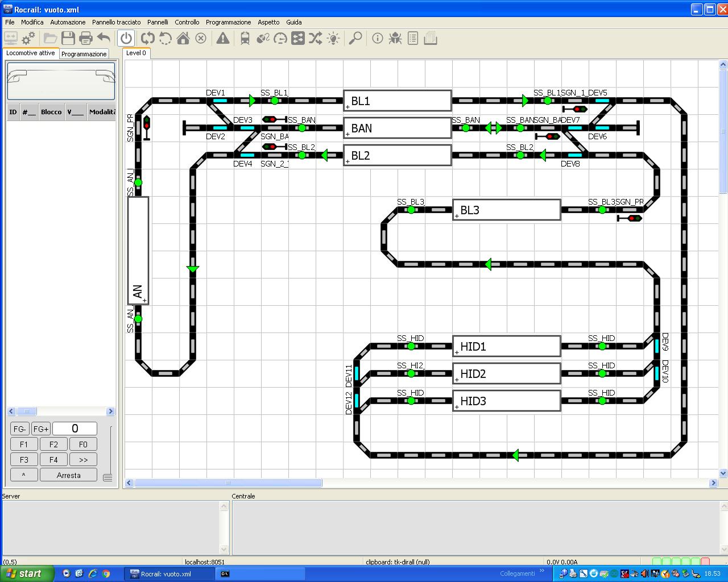The image size is (728, 582).
Task: Click the FG+ function group button
Action: pos(41,429)
